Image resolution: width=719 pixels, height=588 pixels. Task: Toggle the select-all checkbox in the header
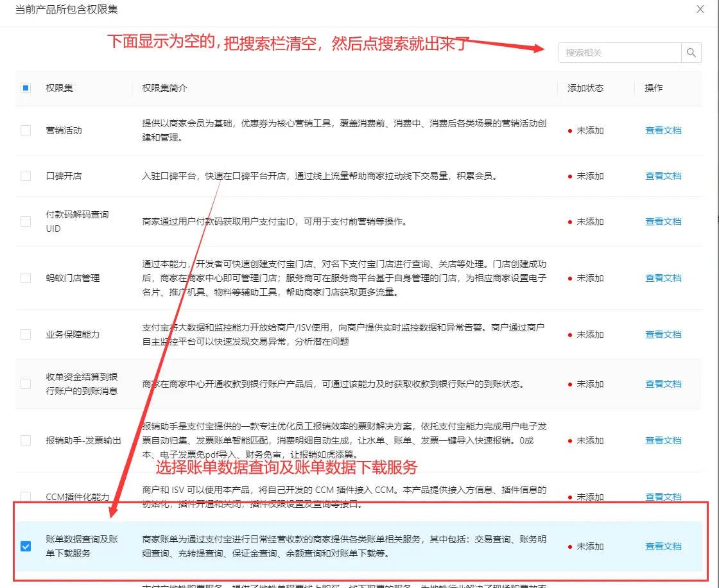point(26,88)
